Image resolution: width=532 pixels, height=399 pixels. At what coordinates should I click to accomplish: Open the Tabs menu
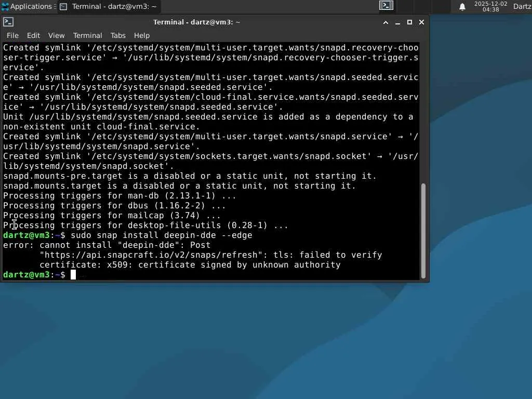[x=118, y=35]
